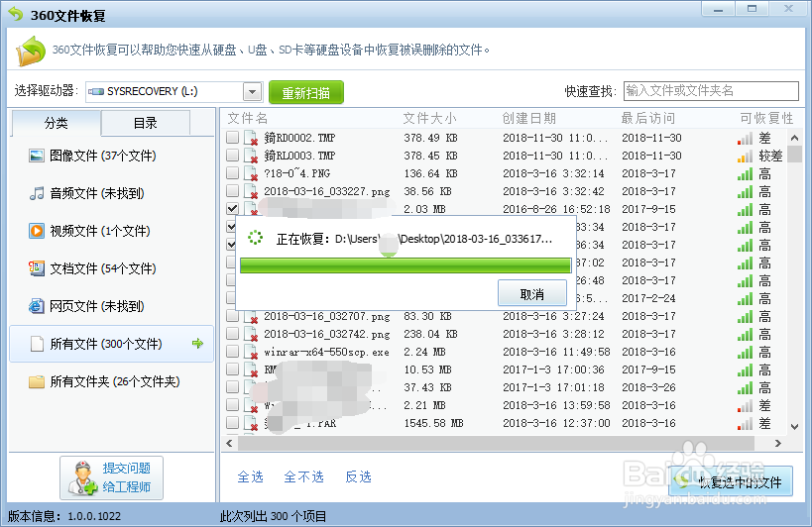812x527 pixels.
Task: Open the drive selector dropdown arrow
Action: point(252,92)
